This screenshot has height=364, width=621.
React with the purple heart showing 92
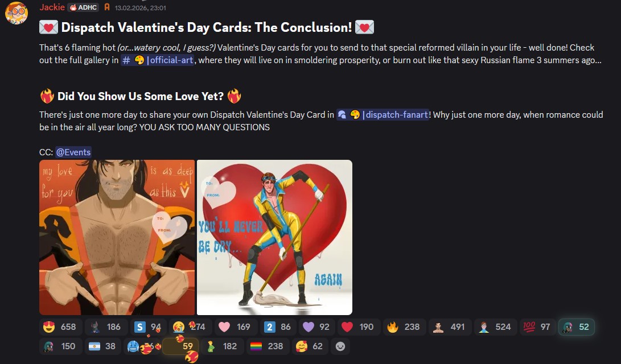[x=316, y=327]
